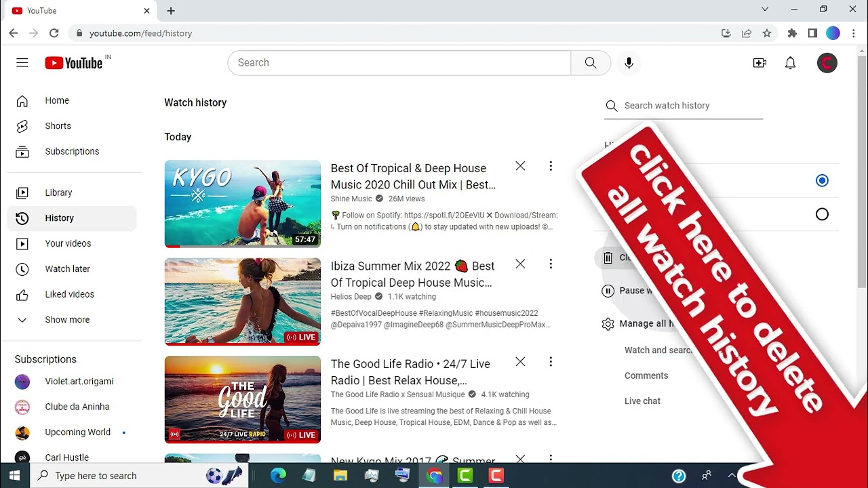868x488 pixels.
Task: Open a new browser tab
Action: pos(171,11)
